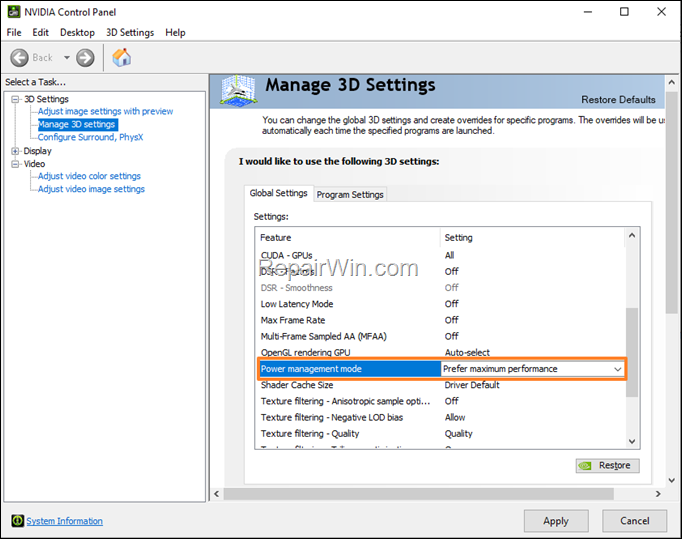The width and height of the screenshot is (682, 539).
Task: Select the Max Frame Rate row
Action: 441,320
